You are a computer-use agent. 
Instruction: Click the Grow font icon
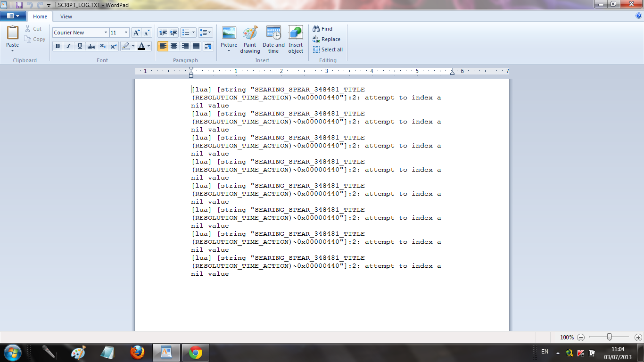136,33
